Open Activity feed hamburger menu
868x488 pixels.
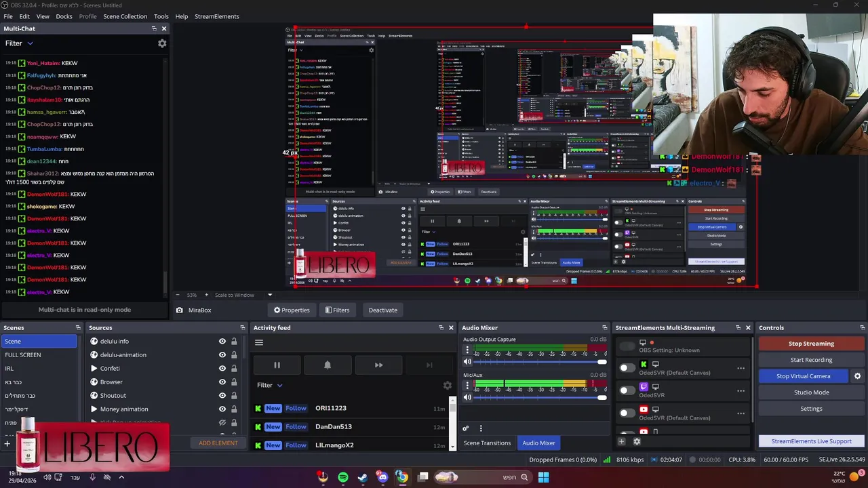click(x=258, y=342)
